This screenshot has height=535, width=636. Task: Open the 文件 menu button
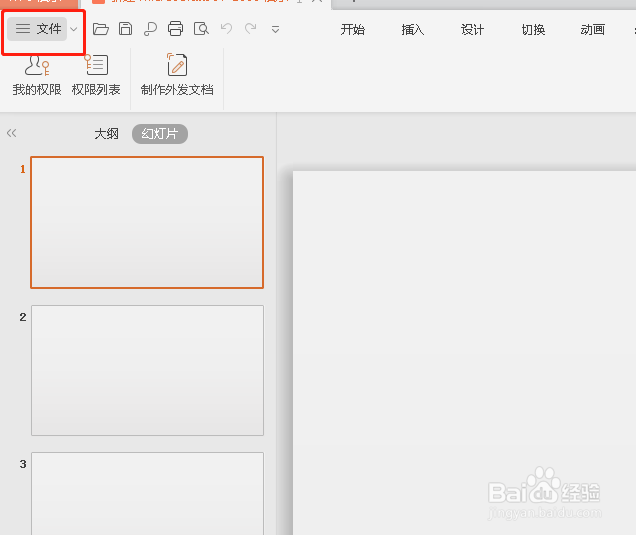coord(37,29)
